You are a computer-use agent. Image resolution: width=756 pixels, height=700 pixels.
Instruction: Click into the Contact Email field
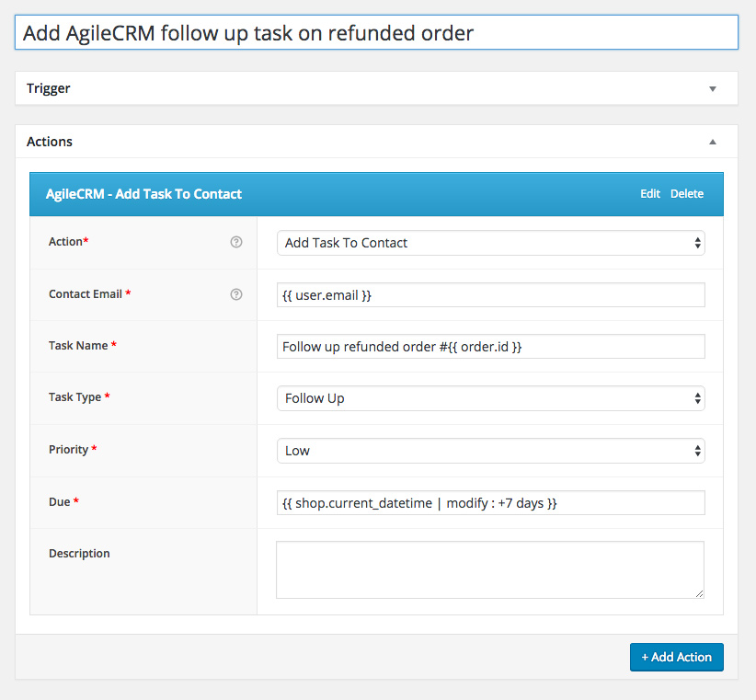(490, 295)
